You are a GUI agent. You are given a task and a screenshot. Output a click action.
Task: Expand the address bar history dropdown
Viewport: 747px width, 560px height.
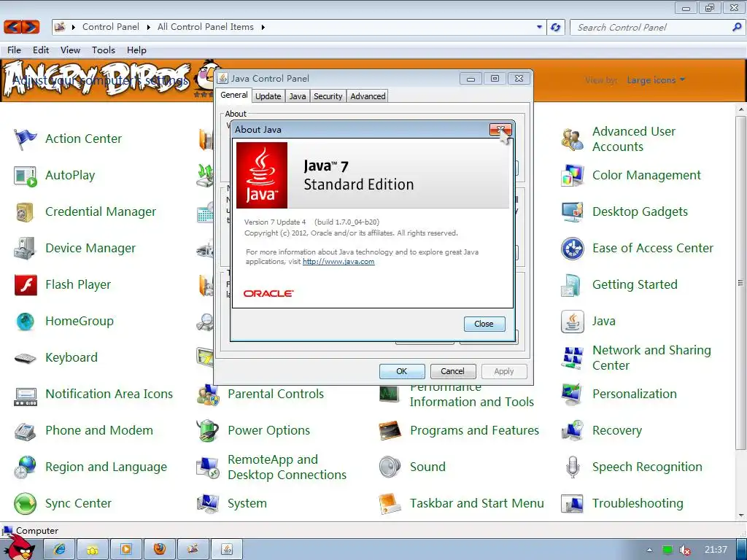(539, 27)
